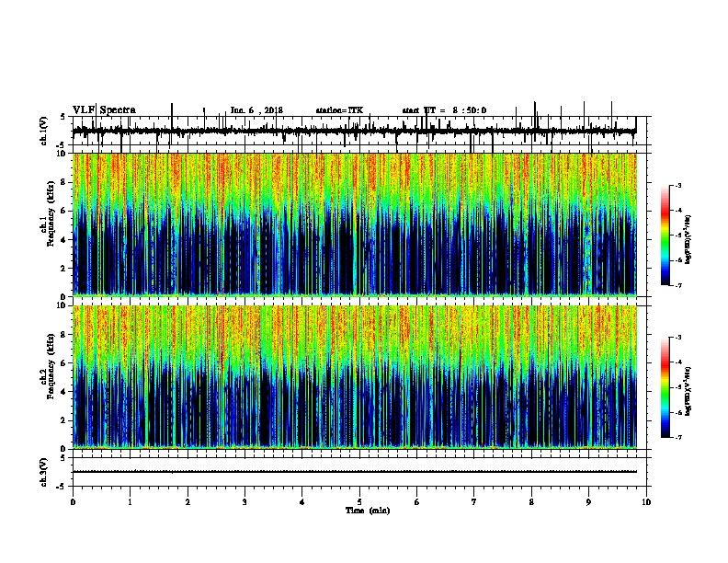Click the "Time (min)" x-axis label

368,511
